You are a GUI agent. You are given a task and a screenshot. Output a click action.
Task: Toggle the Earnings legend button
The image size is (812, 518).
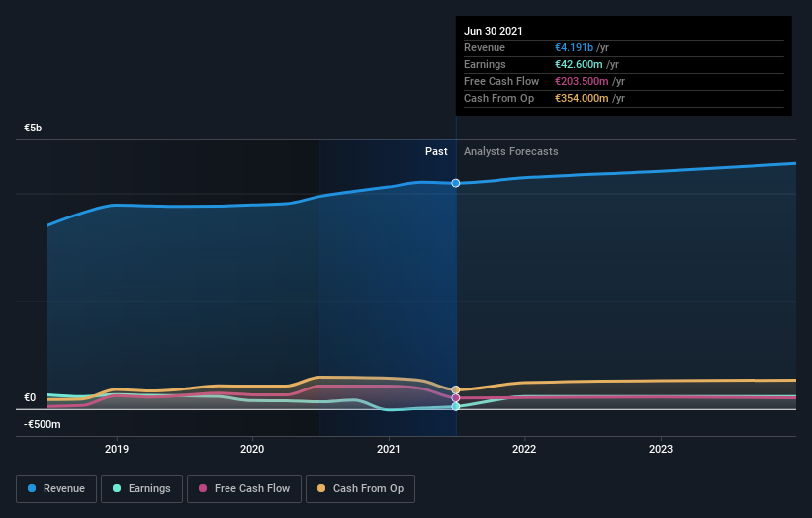[x=141, y=489]
